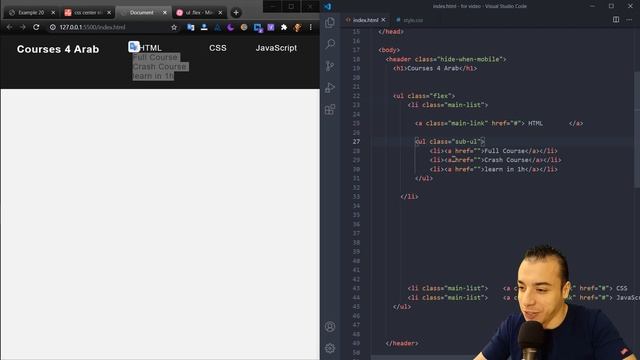Open Manage gear menu in VS Code
Viewport: 640px width, 360px height.
coord(330,348)
